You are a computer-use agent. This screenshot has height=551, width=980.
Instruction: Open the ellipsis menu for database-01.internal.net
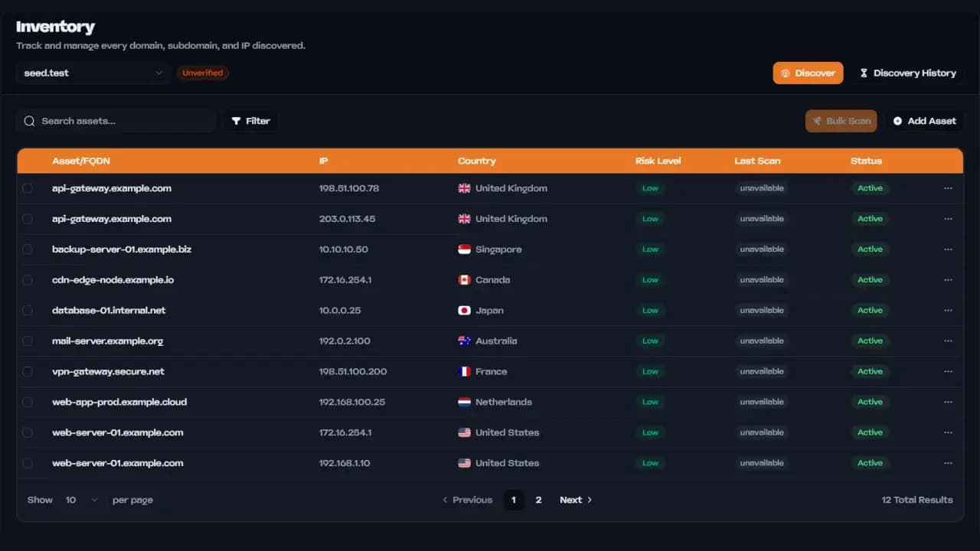click(948, 311)
